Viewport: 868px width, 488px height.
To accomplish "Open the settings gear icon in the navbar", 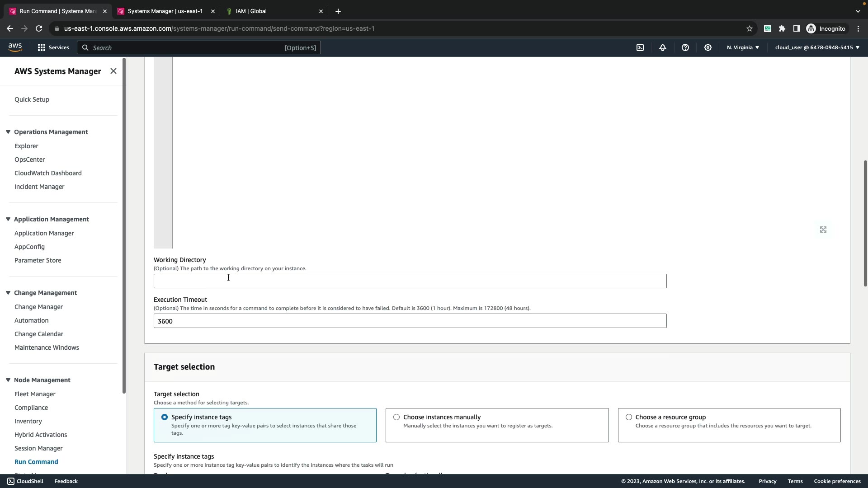I will (708, 47).
